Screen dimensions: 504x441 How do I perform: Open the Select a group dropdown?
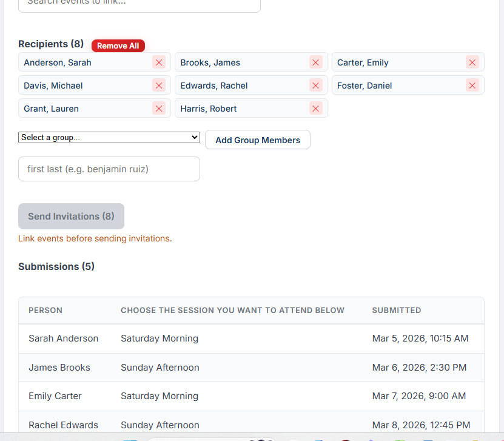pyautogui.click(x=109, y=138)
